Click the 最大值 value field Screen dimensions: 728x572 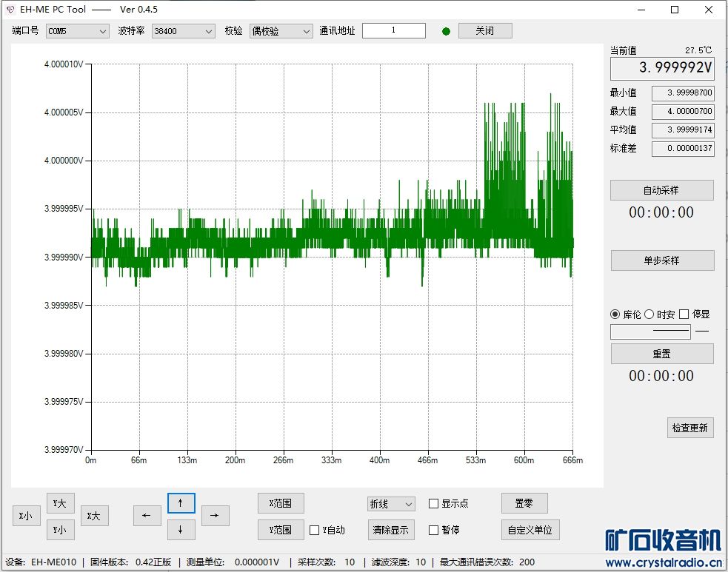click(x=683, y=111)
